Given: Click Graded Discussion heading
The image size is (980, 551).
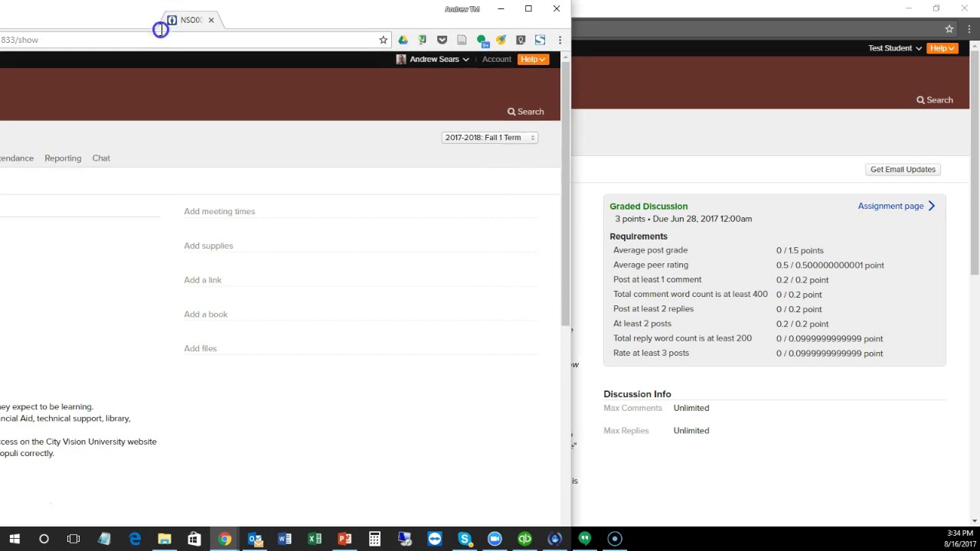Looking at the screenshot, I should 648,207.
